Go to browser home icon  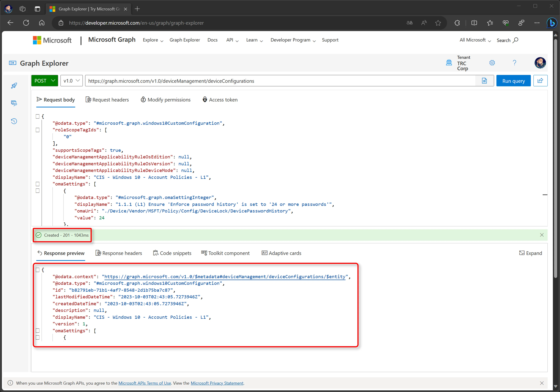click(42, 23)
